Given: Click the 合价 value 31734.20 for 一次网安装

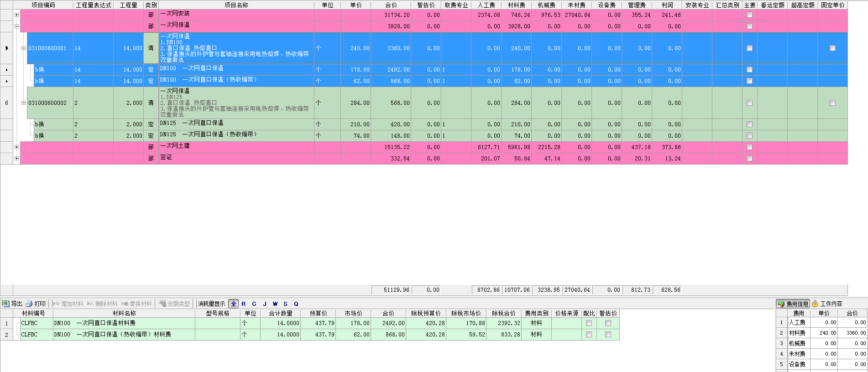Looking at the screenshot, I should click(391, 15).
